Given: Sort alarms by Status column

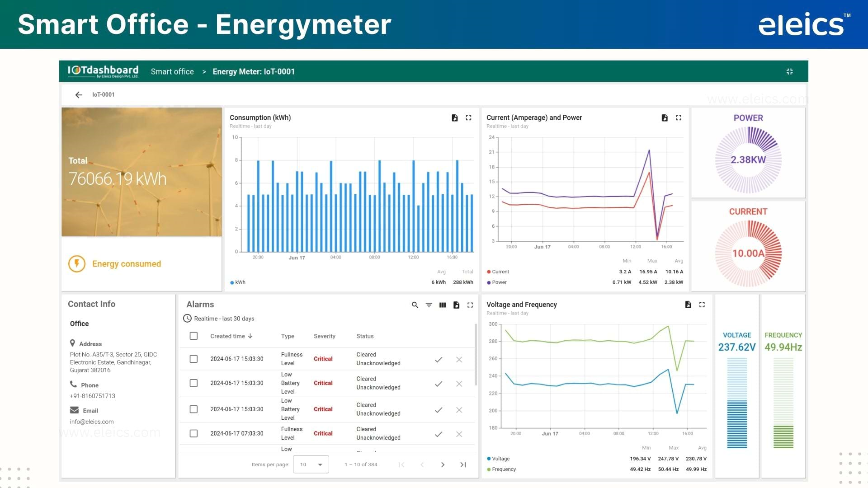Looking at the screenshot, I should pos(365,336).
